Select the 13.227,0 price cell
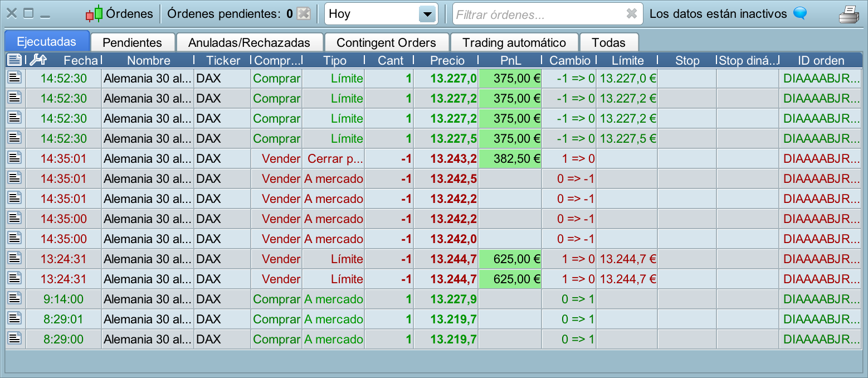 (x=446, y=78)
